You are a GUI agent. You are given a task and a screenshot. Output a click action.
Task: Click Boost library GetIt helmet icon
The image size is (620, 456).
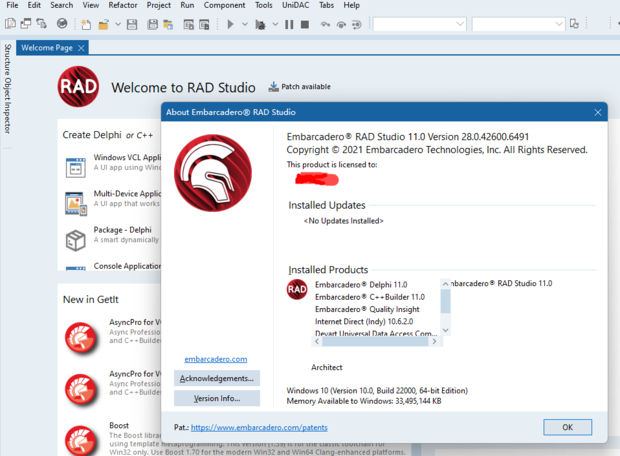pyautogui.click(x=81, y=440)
